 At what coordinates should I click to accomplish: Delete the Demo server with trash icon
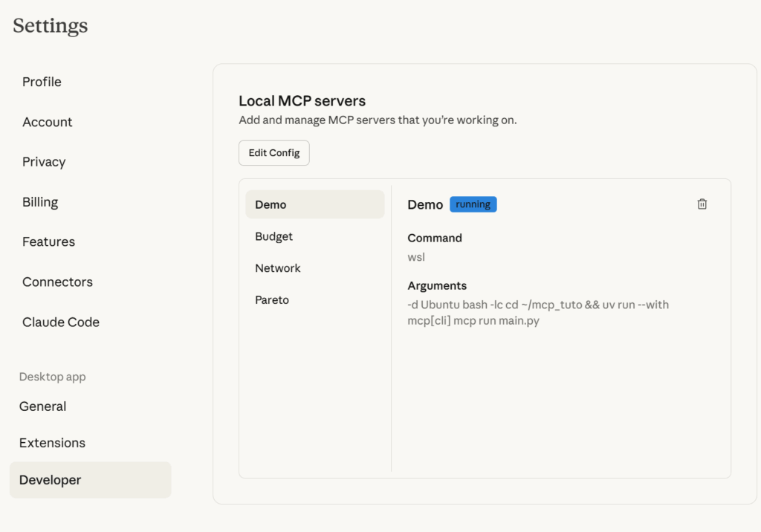[702, 204]
